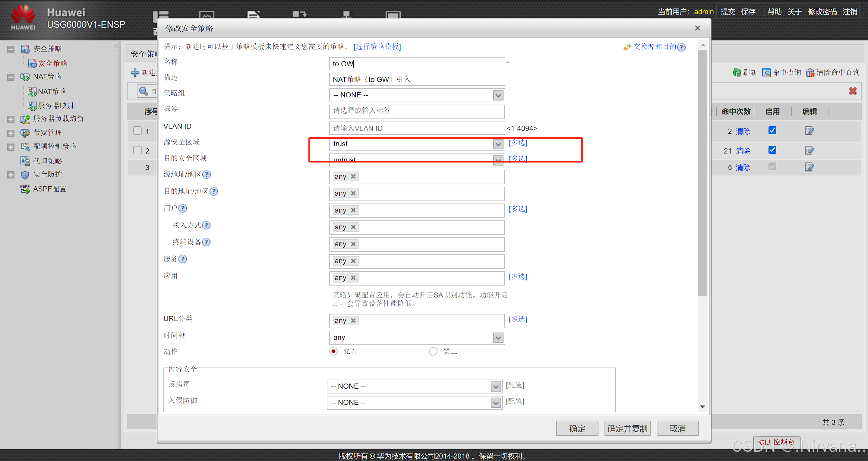The image size is (868, 461).
Task: Remove the any tag in 源地址/地区
Action: pyautogui.click(x=353, y=177)
